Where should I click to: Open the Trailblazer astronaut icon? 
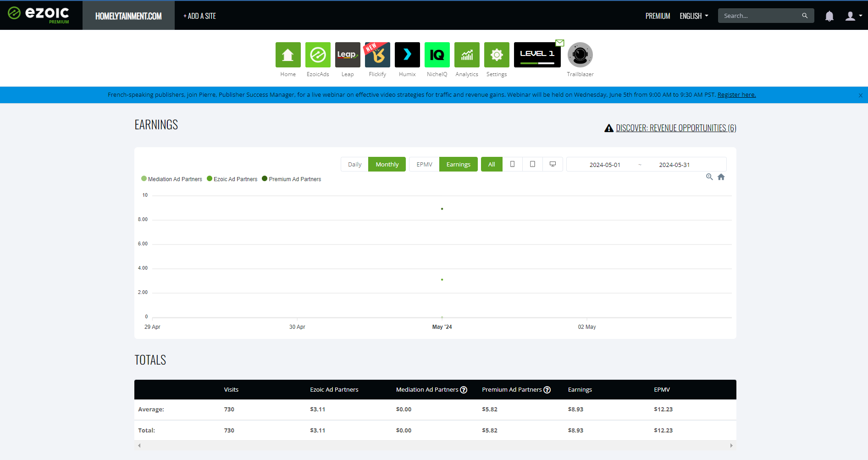tap(580, 55)
